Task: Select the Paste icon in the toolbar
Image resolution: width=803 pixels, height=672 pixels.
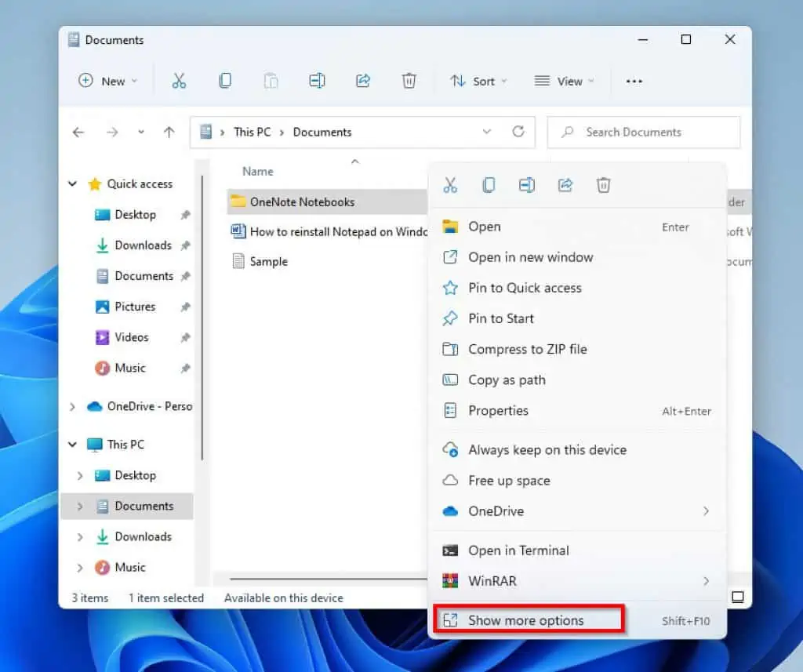Action: point(271,81)
